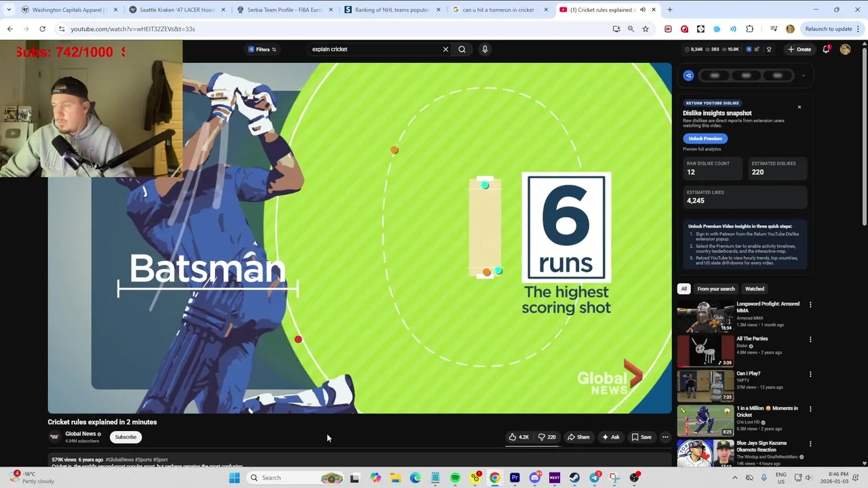This screenshot has height=488, width=868.
Task: Click the Windows taskbar Search box
Action: tap(296, 478)
